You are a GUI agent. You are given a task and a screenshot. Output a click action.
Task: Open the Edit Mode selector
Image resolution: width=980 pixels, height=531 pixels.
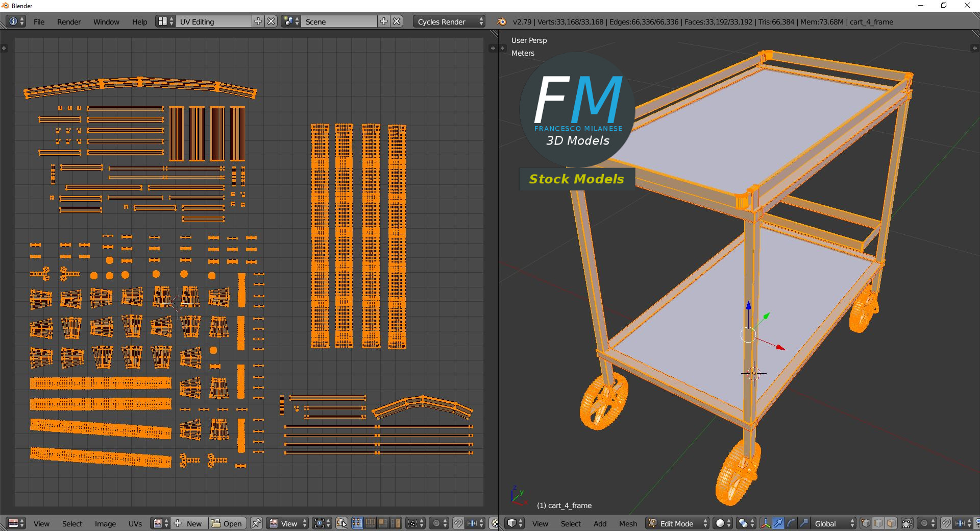click(x=677, y=523)
